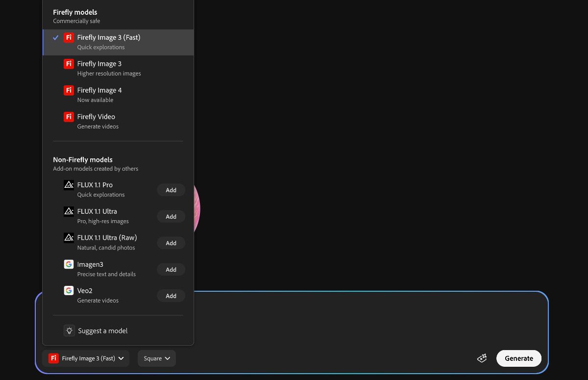This screenshot has height=380, width=588.
Task: Click the FLUX 1.1 Ultra logo icon
Action: click(x=69, y=211)
